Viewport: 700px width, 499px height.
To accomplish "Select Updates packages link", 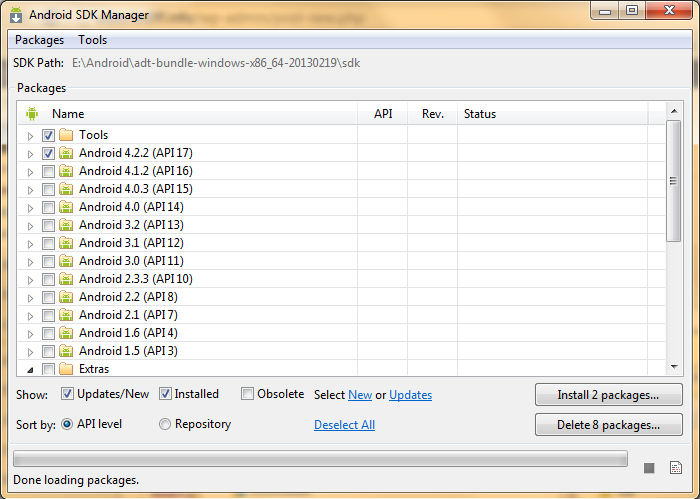I will click(410, 395).
